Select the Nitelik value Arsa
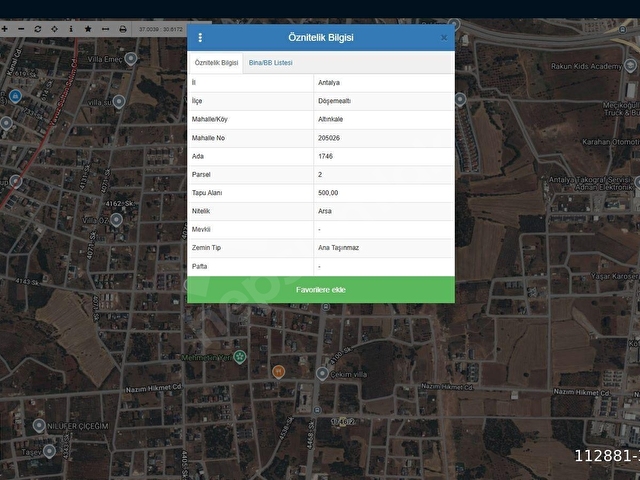 point(384,211)
